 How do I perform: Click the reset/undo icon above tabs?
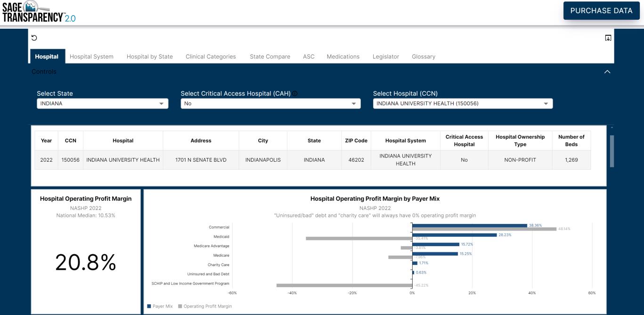[x=33, y=37]
